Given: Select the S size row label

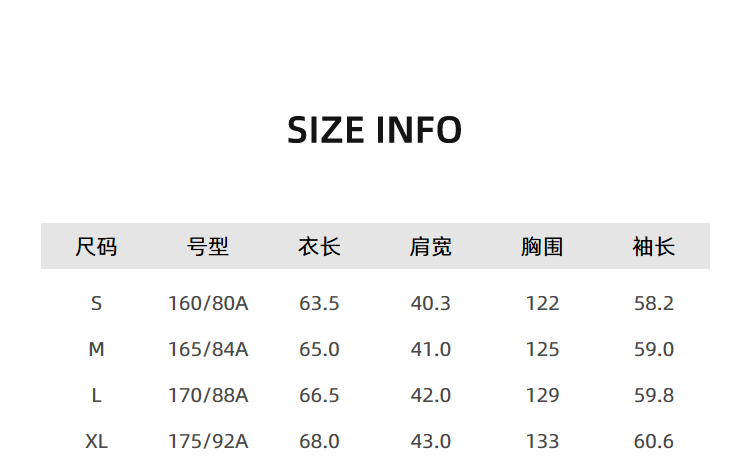Looking at the screenshot, I should 96,303.
